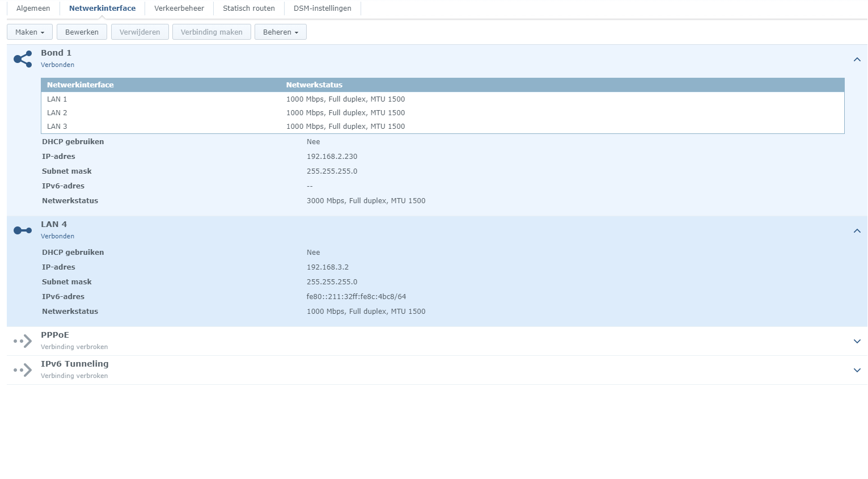The image size is (868, 479).
Task: Click IP address 192.168.3.2
Action: point(328,267)
